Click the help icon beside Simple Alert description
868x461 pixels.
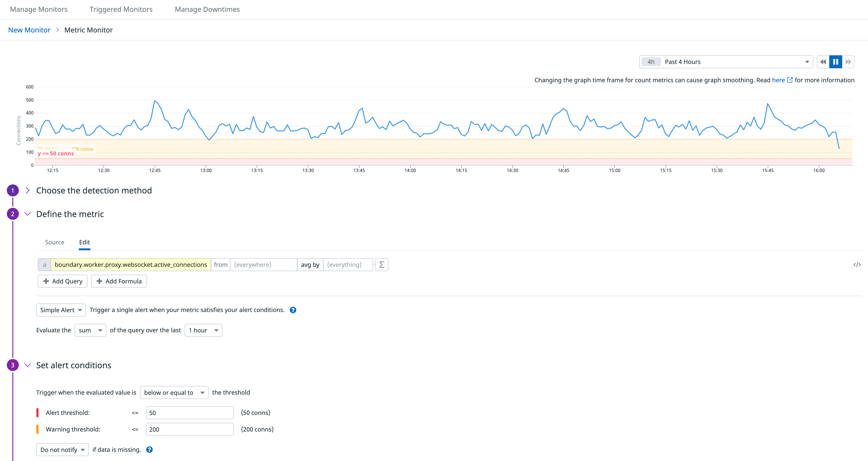(293, 310)
